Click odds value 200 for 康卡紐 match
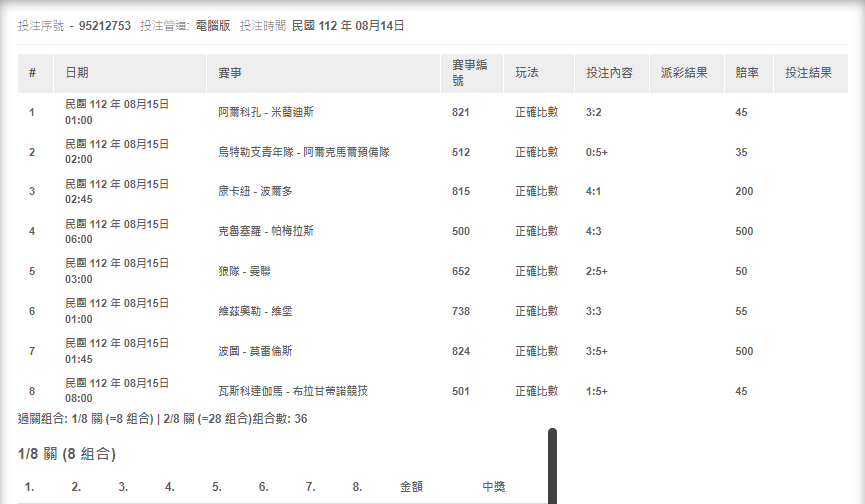This screenshot has width=865, height=504. tap(744, 191)
